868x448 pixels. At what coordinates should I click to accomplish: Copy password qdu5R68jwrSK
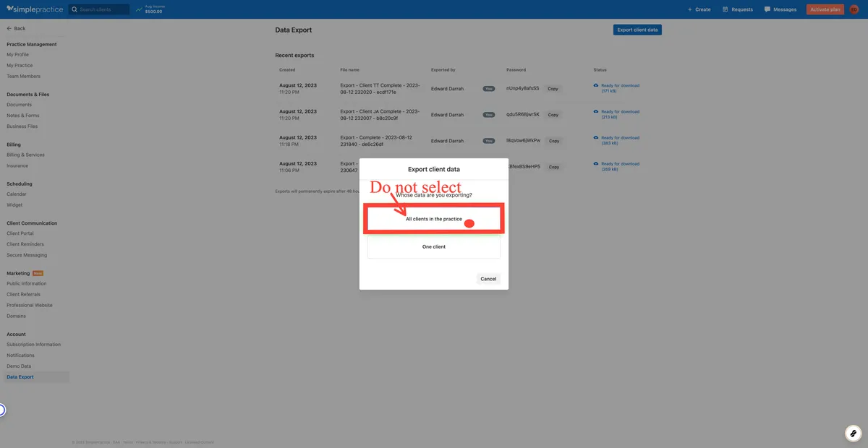[x=553, y=115]
